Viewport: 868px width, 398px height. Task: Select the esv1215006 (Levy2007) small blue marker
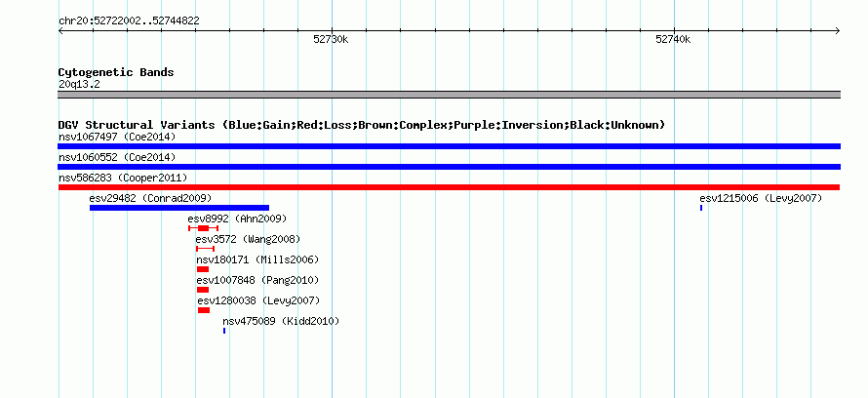click(x=701, y=208)
